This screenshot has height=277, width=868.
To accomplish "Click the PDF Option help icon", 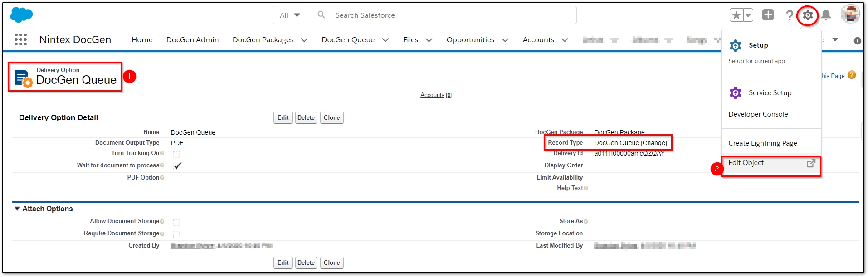I will coord(162,178).
